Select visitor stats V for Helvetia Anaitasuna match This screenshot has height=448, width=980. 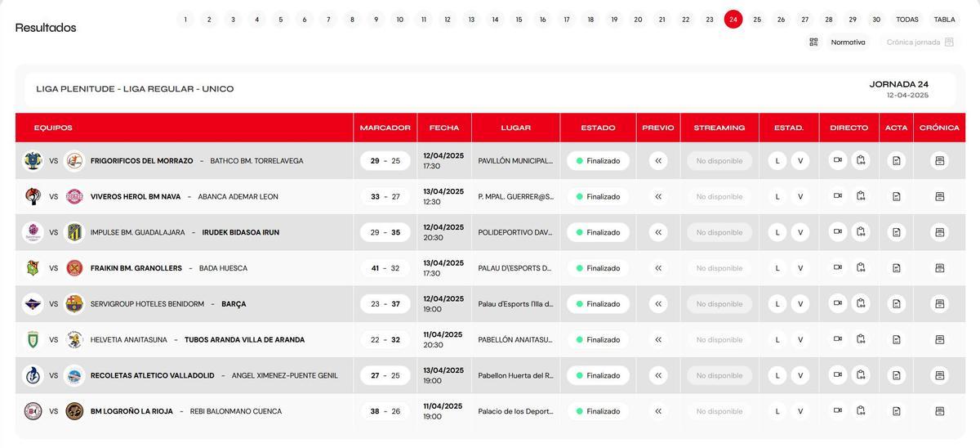(800, 339)
